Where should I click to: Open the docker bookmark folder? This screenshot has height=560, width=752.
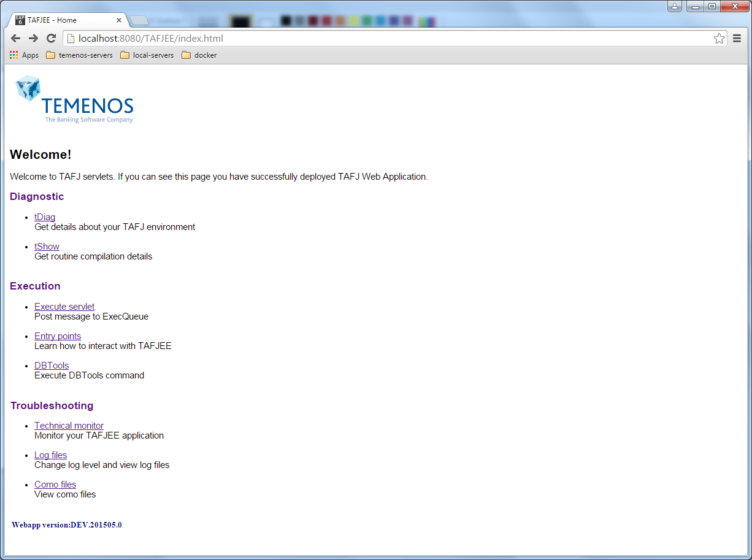pyautogui.click(x=199, y=55)
